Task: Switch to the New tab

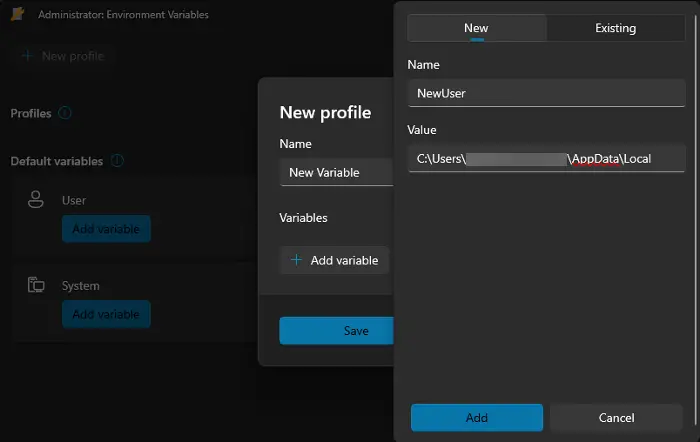Action: (x=476, y=28)
